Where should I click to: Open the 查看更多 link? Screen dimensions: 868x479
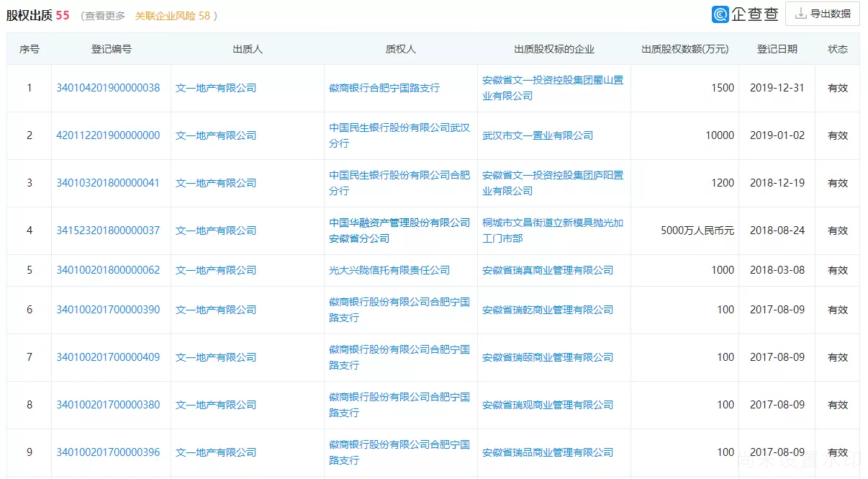pyautogui.click(x=104, y=15)
